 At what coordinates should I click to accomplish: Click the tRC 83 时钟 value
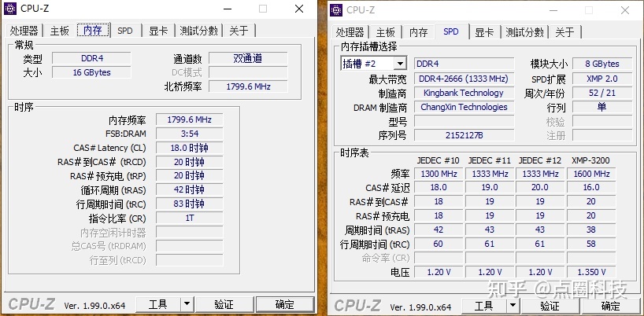point(189,204)
